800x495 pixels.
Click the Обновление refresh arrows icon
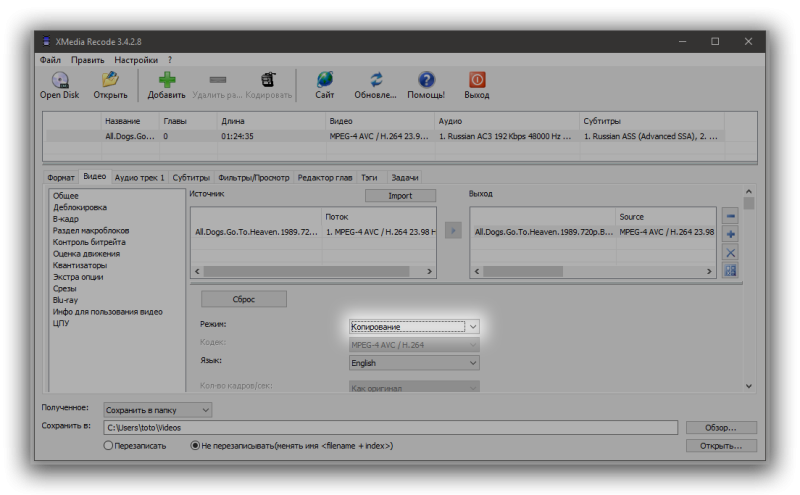point(376,80)
